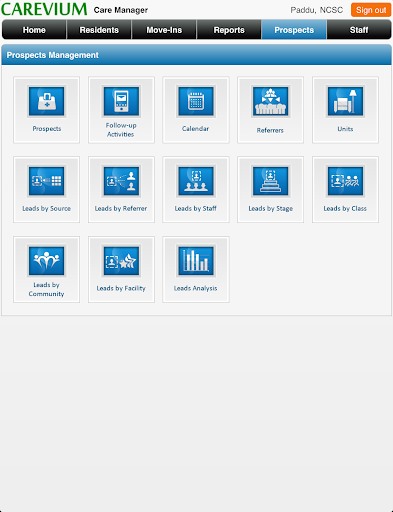
Task: Open Leads by Community icon
Action: point(46,261)
